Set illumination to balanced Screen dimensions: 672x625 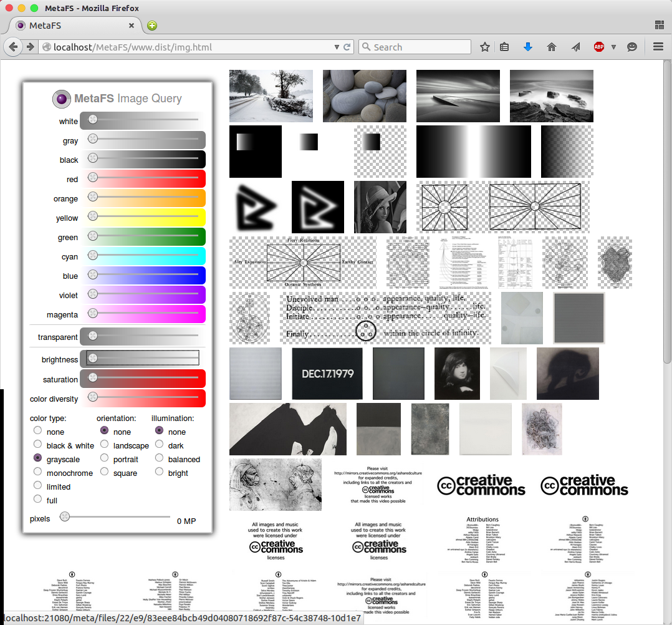[x=159, y=458]
